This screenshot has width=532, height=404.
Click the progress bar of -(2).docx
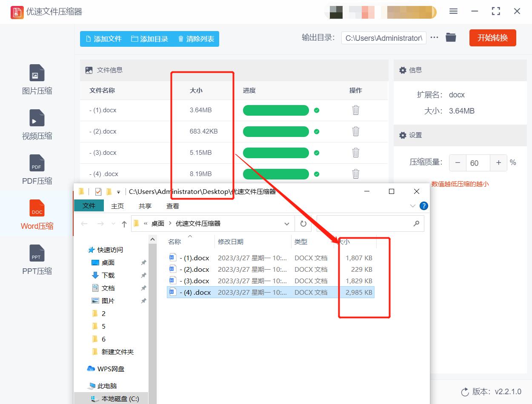pos(276,131)
